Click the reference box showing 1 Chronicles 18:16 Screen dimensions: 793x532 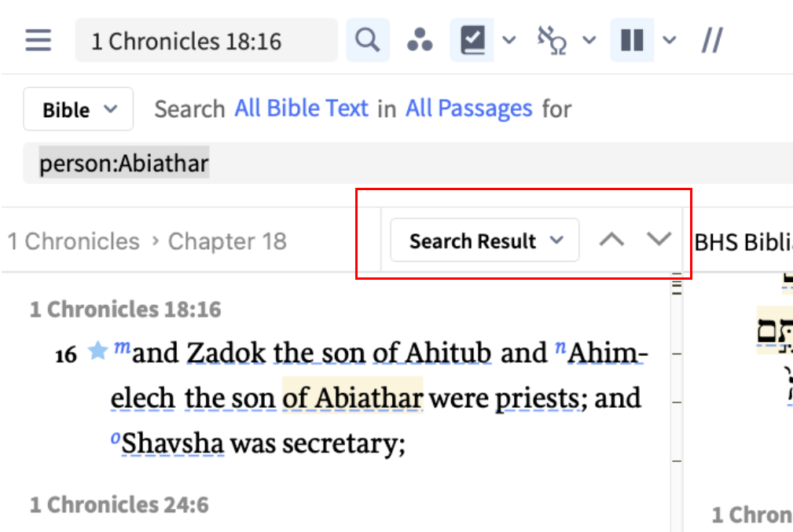point(206,40)
